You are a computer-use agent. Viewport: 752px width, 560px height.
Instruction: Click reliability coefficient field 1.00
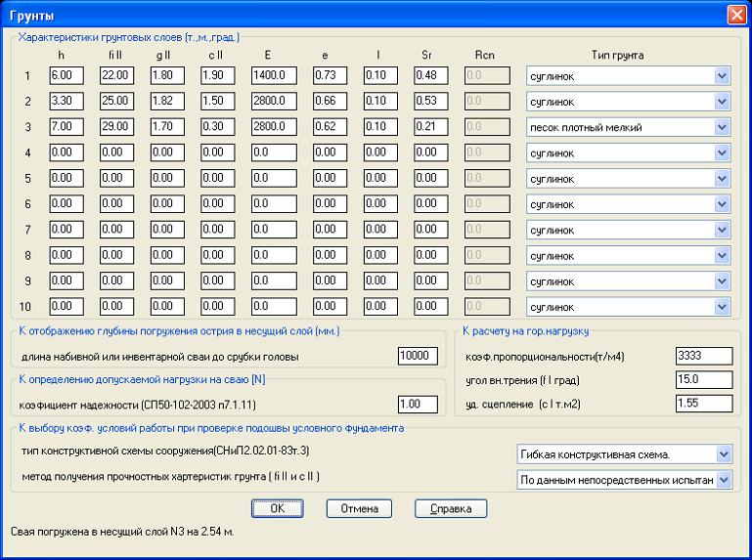pos(418,405)
